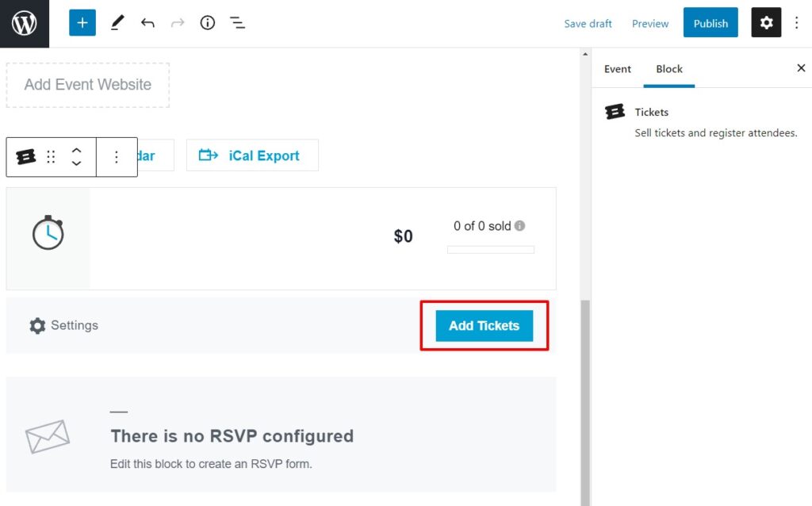Click the WordPress logo in the top corner
812x506 pixels.
pyautogui.click(x=25, y=22)
